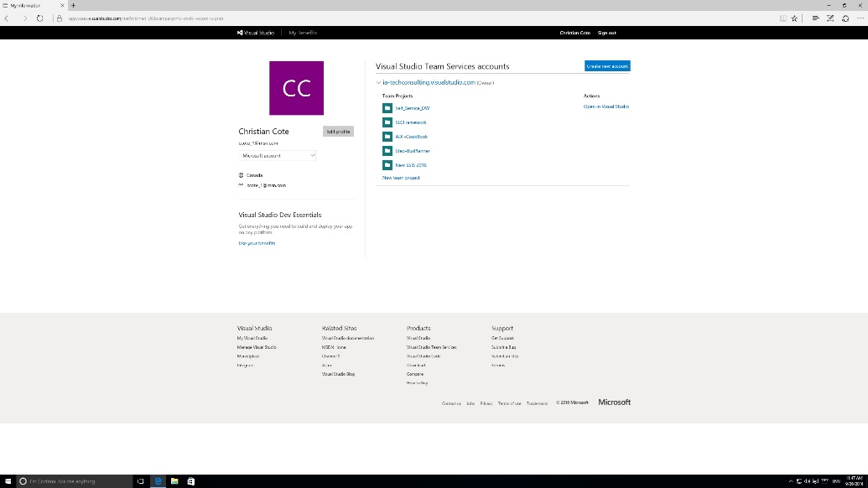
Task: Click the New team project link
Action: (x=401, y=178)
